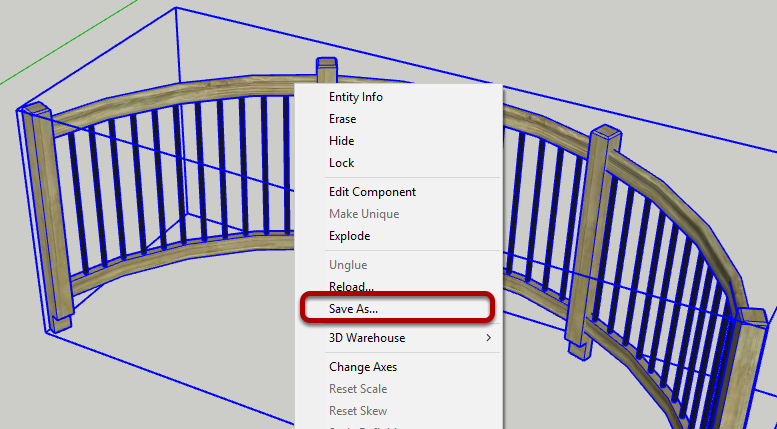Choose Erase in the context menu
777x429 pixels.
pos(342,119)
